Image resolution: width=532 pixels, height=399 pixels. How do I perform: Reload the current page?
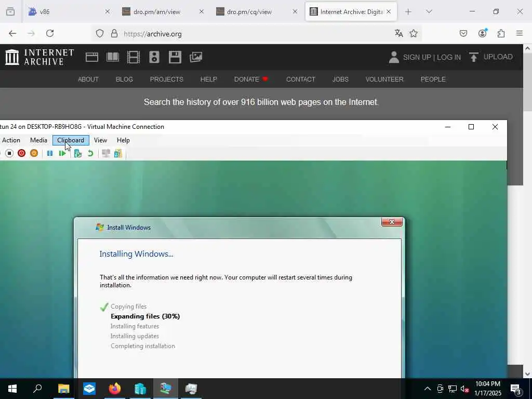tap(50, 33)
